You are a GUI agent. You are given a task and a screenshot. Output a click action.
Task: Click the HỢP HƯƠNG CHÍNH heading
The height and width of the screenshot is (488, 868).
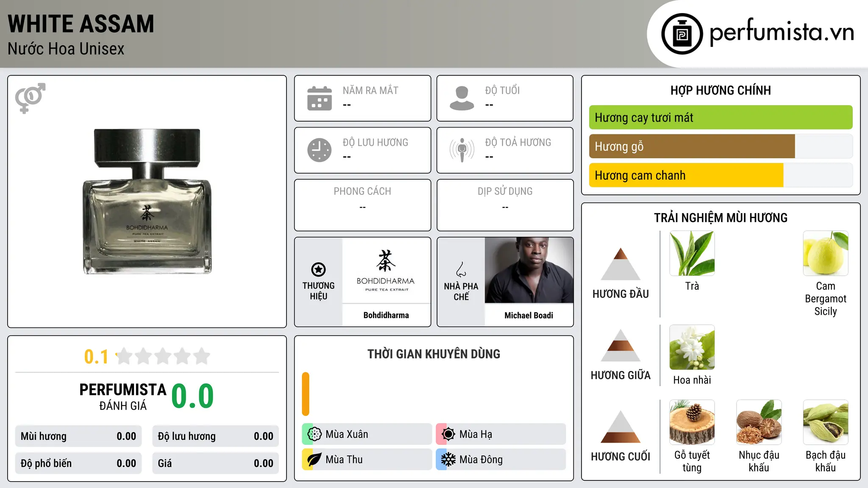(721, 90)
